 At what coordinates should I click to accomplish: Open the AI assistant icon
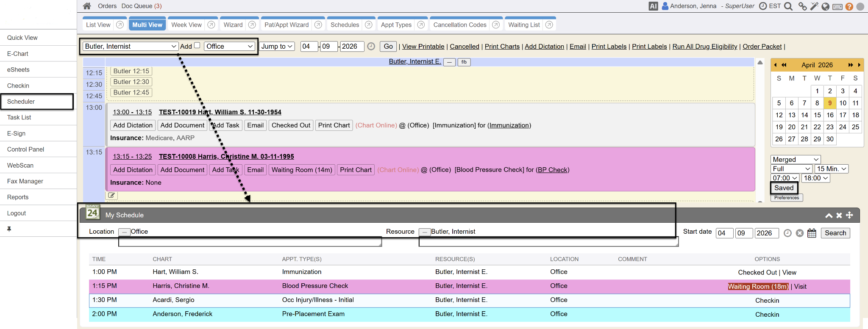click(653, 6)
